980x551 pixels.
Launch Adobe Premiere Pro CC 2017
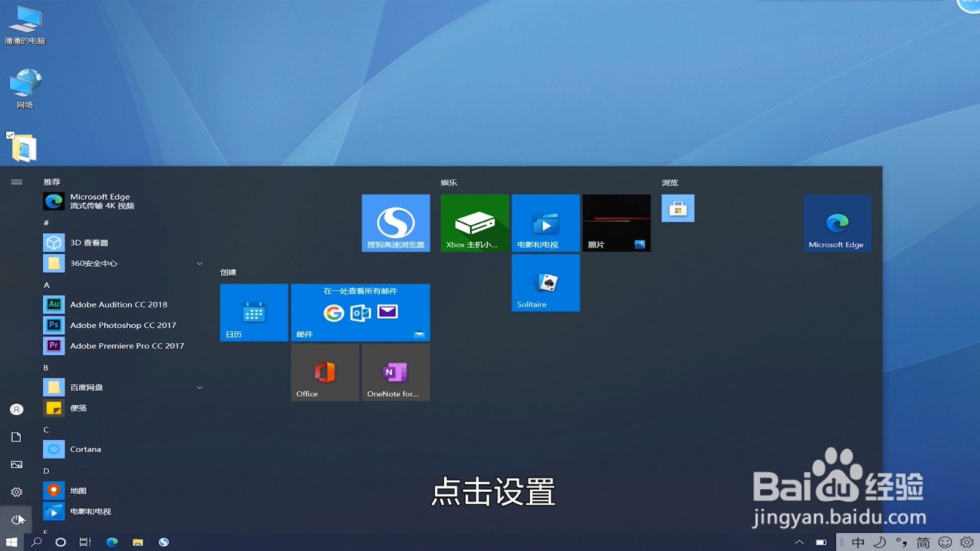pyautogui.click(x=123, y=346)
